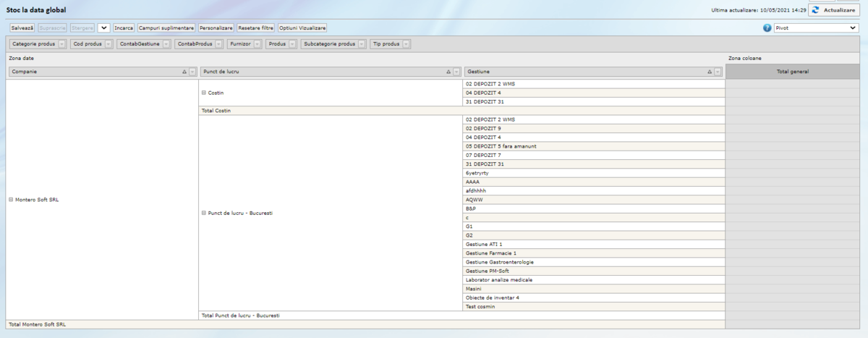This screenshot has height=338, width=868.
Task: Open Campuri suplimentare
Action: click(166, 28)
